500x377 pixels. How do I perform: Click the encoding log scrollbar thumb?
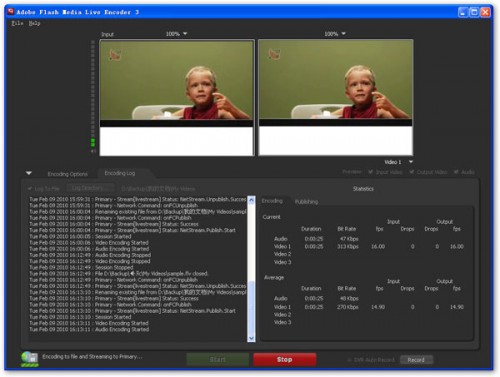[x=251, y=308]
